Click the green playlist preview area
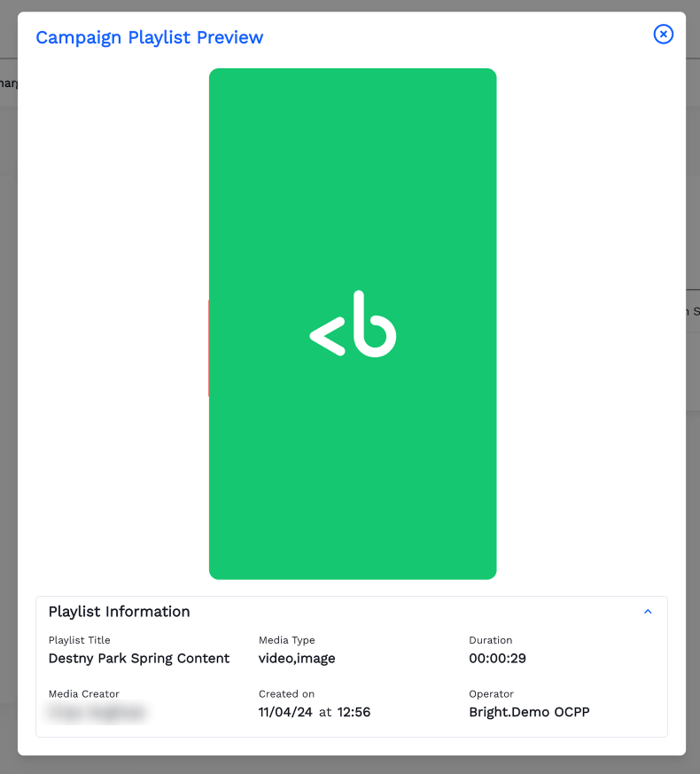 tap(353, 177)
